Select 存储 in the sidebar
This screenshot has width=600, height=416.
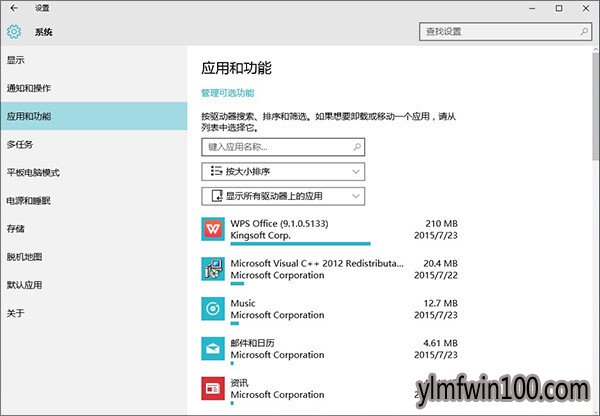point(94,229)
